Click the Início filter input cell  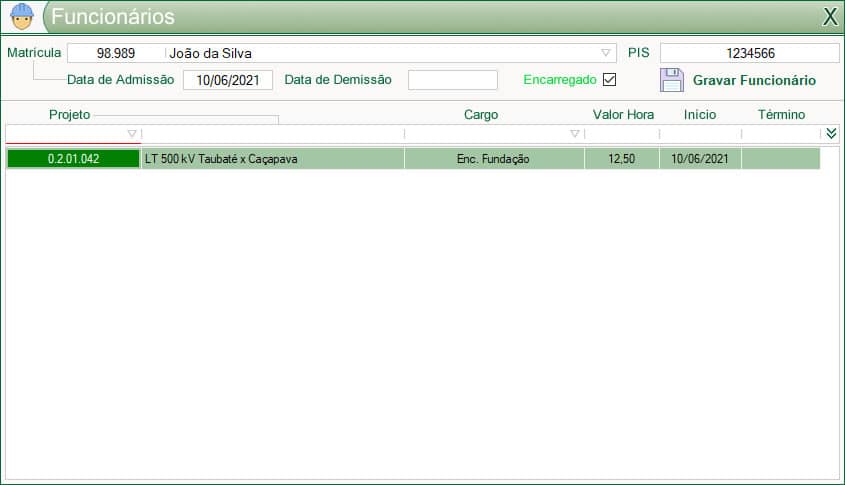pyautogui.click(x=701, y=134)
